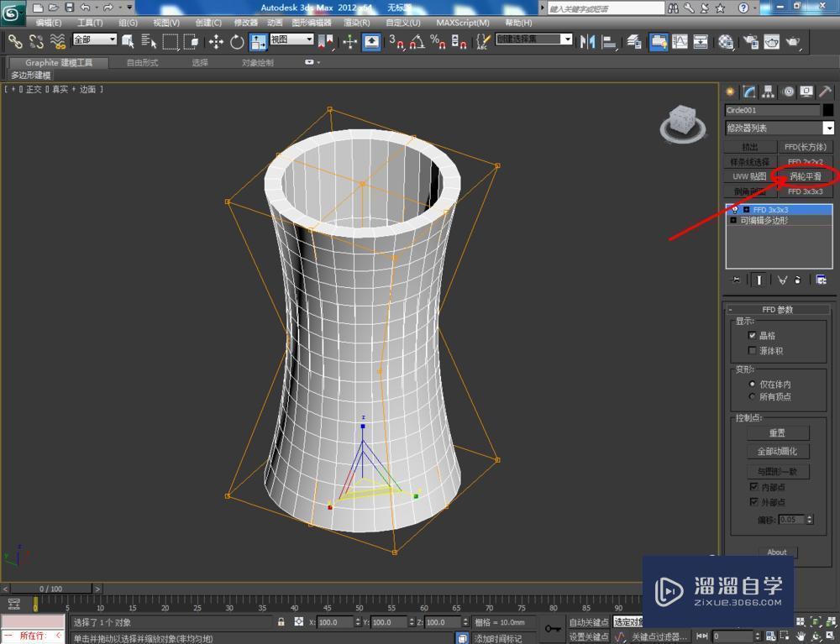Collapse the FFD 参数 rollout
840x644 pixels.
click(777, 309)
